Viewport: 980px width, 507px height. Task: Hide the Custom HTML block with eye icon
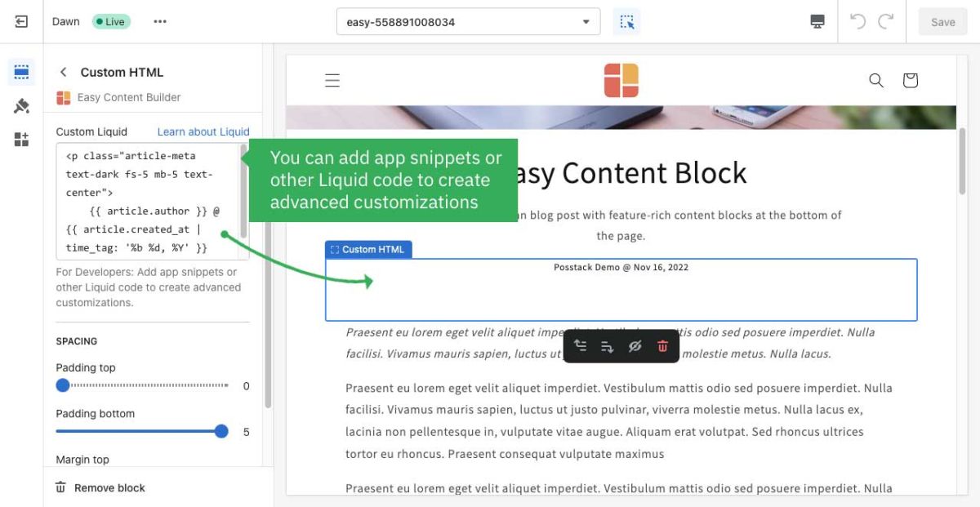(x=635, y=346)
